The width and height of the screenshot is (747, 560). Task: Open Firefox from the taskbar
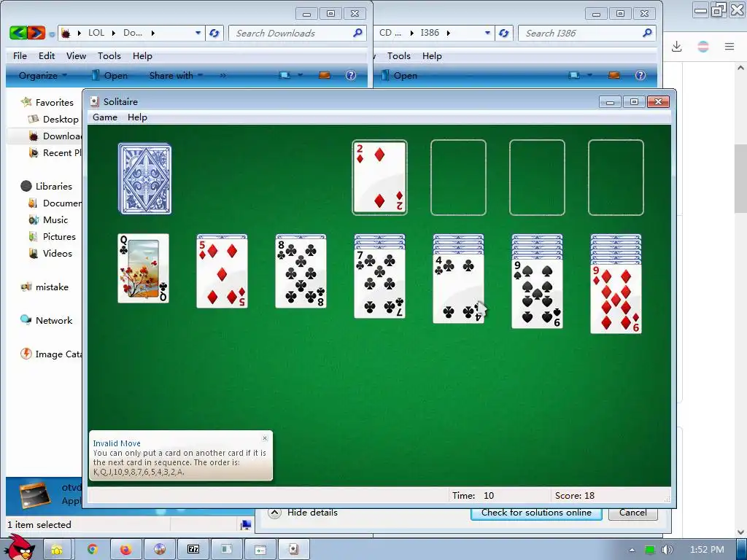125,550
